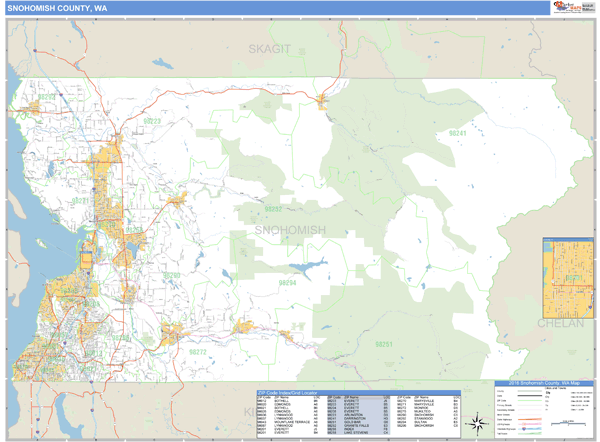Click the orange State Highways legend line

click(530, 419)
